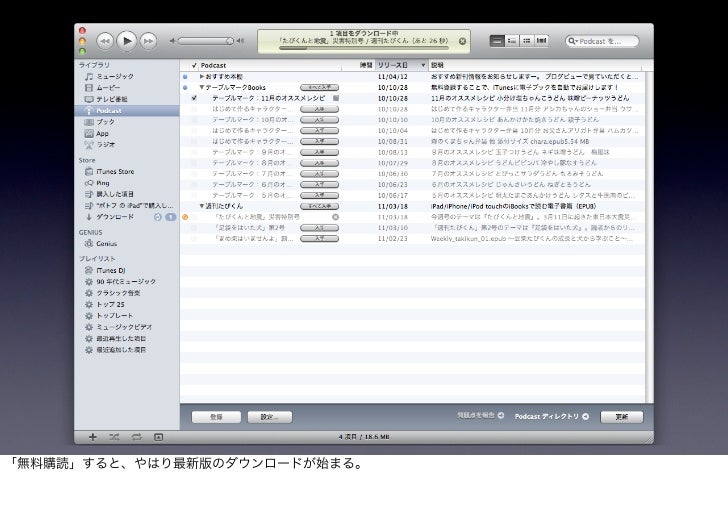Screen dimensions: 728x517
Task: Open Ping in the sidebar
Action: tap(97, 183)
